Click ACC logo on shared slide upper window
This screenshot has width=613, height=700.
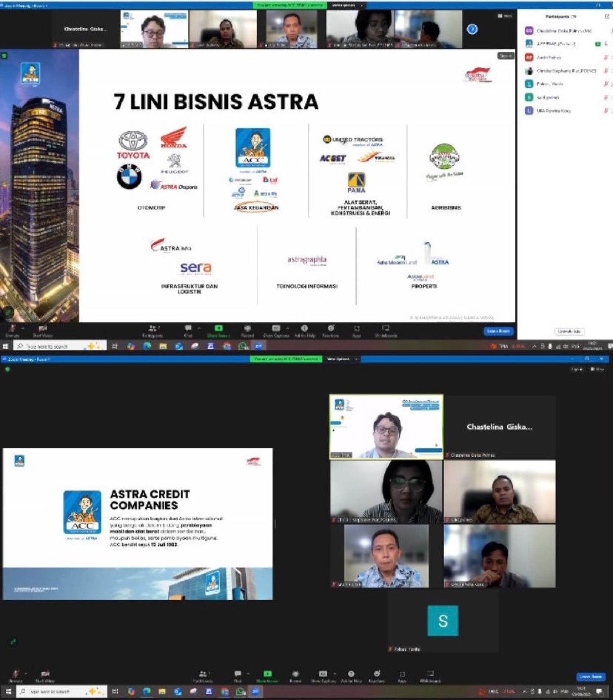point(253,148)
